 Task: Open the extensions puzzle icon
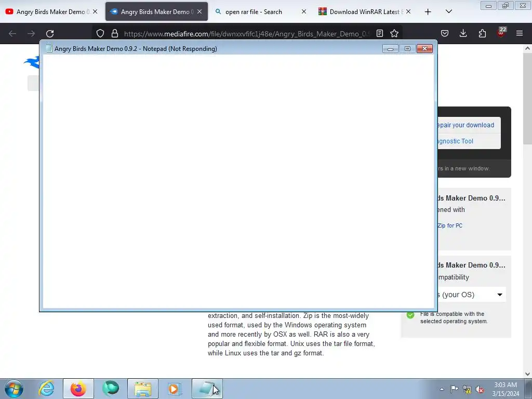coord(482,33)
